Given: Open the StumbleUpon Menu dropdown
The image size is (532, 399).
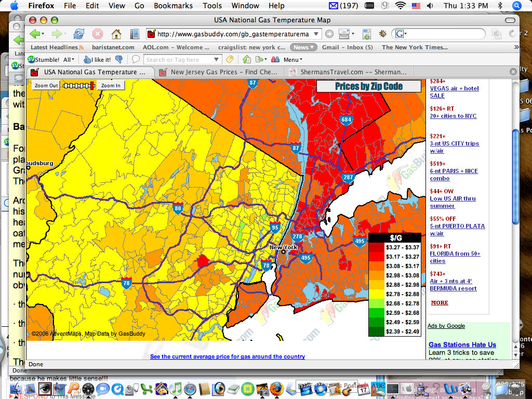Looking at the screenshot, I should pos(293,60).
